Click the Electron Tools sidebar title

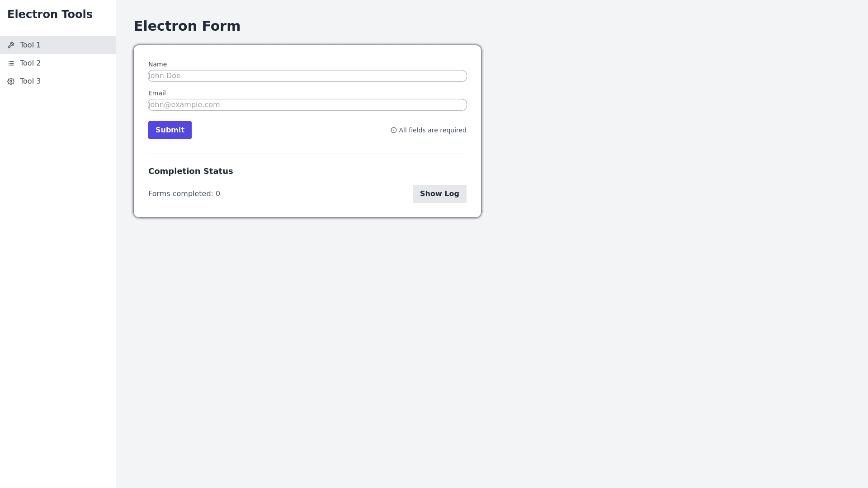(x=50, y=14)
